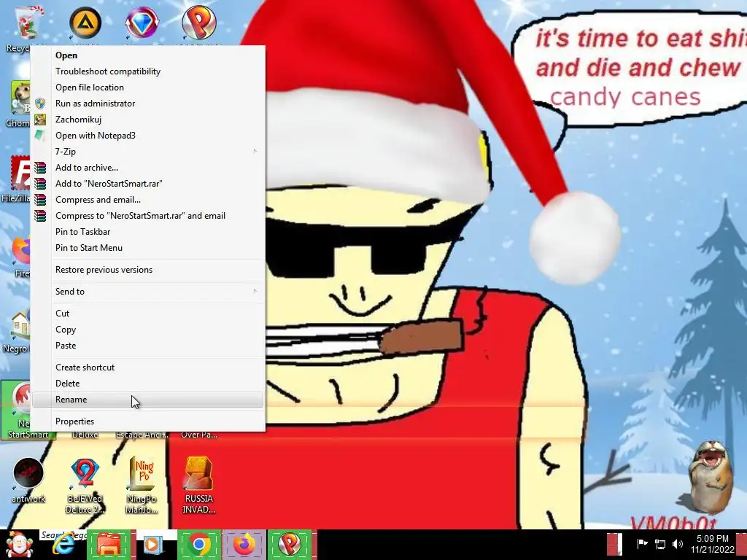Choose Run as administrator

point(147,104)
